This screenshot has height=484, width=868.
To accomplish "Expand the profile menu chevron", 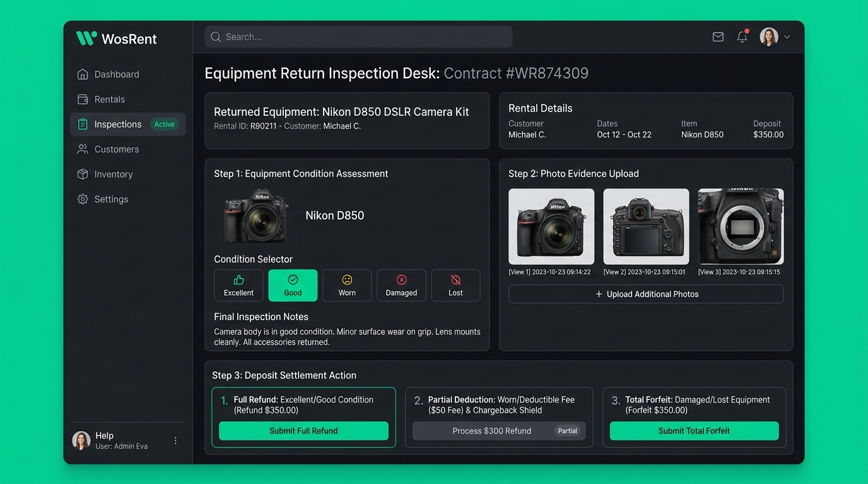I will [x=787, y=37].
